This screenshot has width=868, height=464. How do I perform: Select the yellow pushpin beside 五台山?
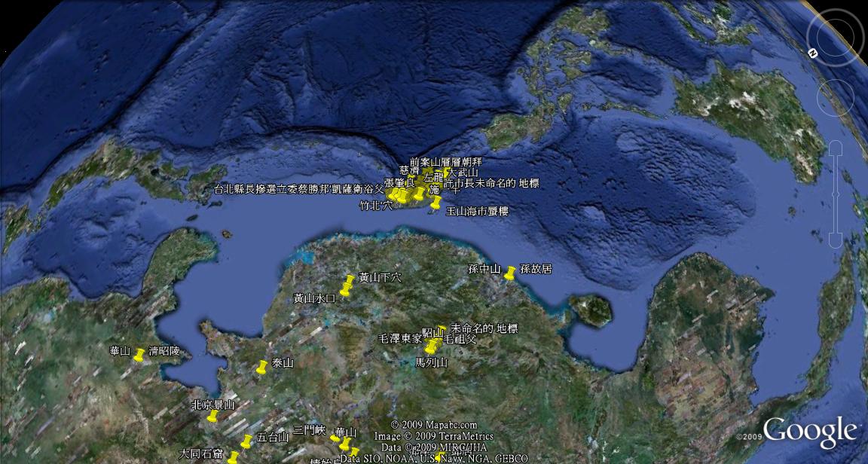[x=246, y=441]
